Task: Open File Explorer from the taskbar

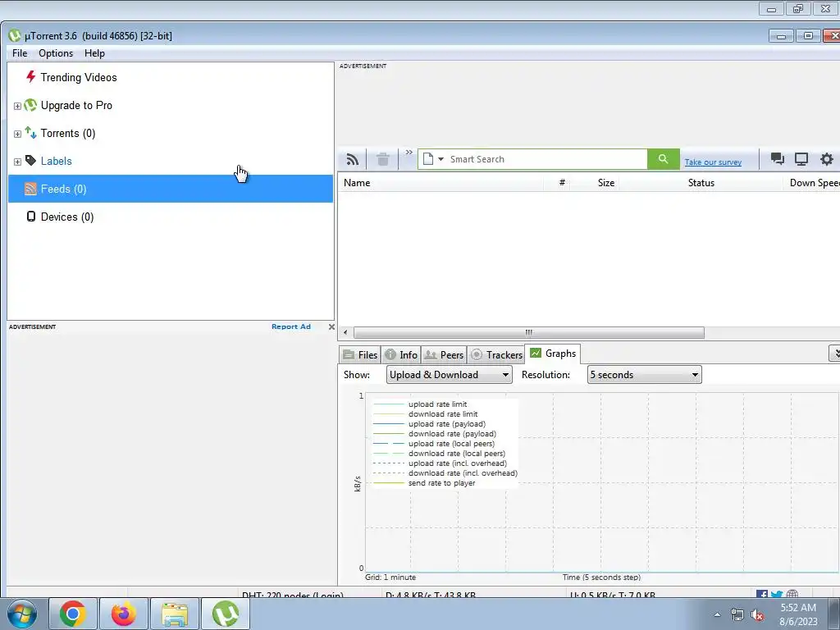Action: click(175, 614)
